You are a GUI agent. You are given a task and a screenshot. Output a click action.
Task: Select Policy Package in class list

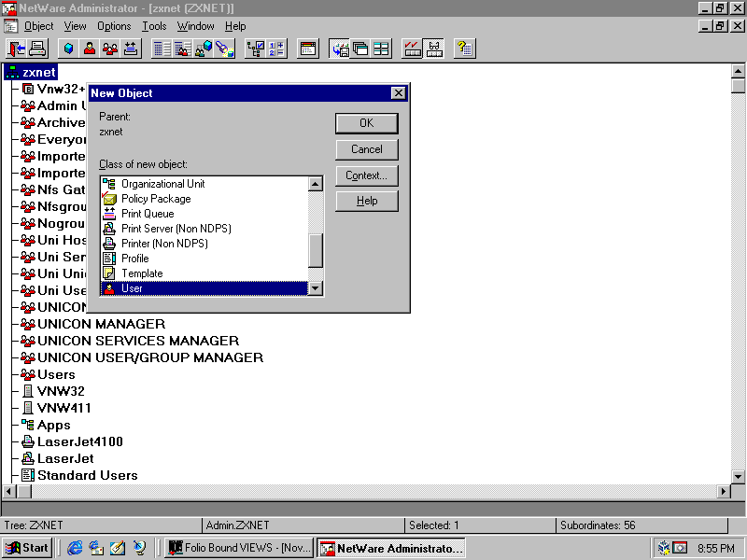pyautogui.click(x=204, y=199)
